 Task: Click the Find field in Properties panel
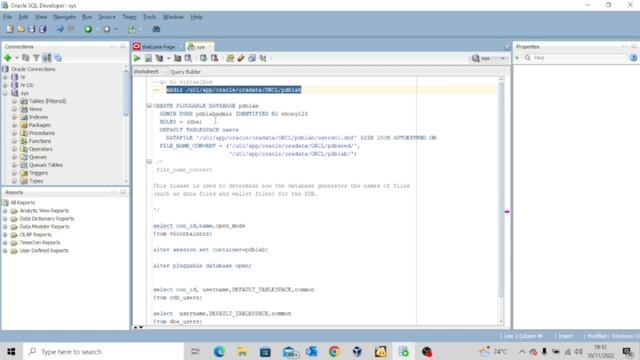pyautogui.click(x=579, y=58)
